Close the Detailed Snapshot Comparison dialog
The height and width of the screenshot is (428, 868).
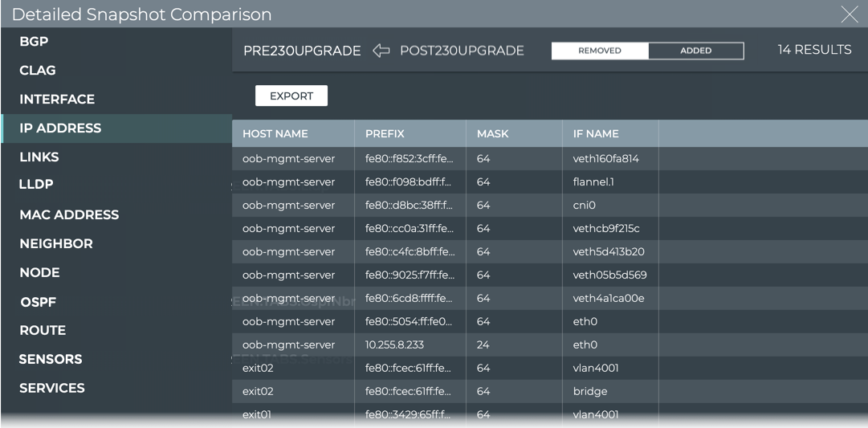849,14
